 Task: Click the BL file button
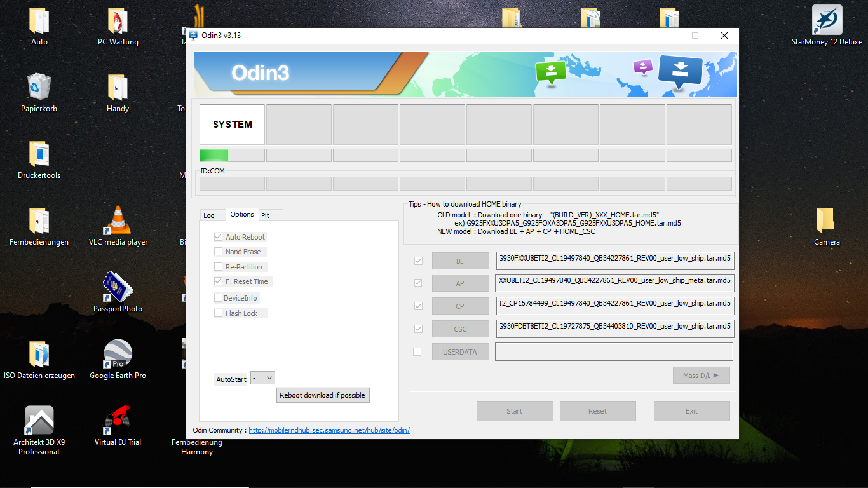460,261
